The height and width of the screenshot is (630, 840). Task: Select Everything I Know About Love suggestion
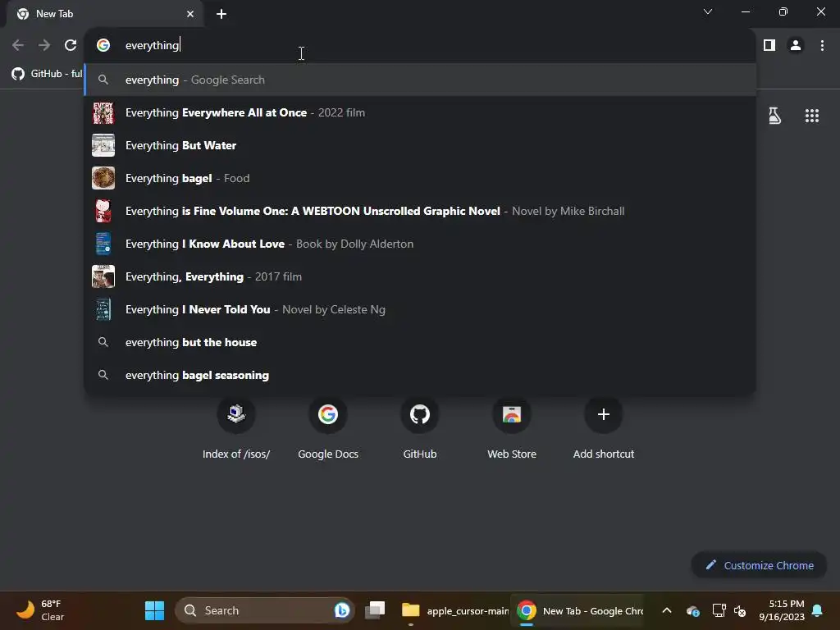(421, 244)
